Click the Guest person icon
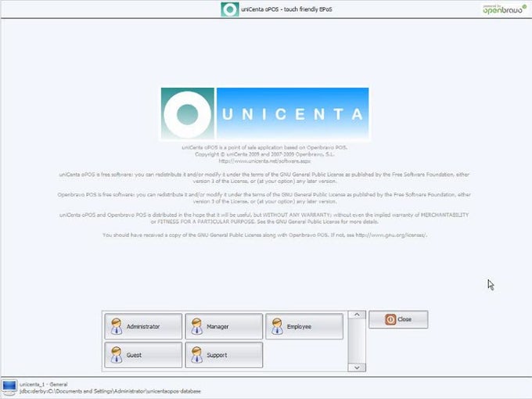The image size is (532, 399). 117,355
